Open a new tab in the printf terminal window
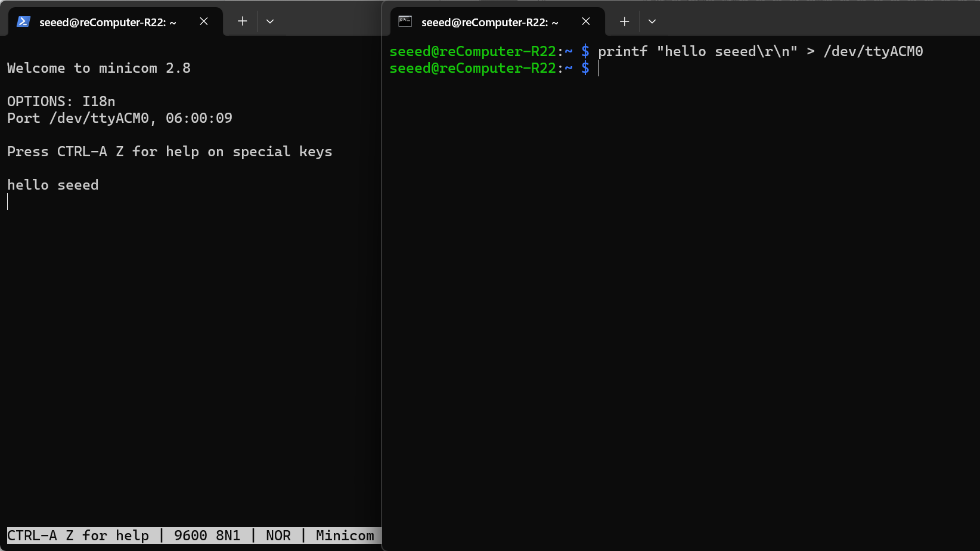The image size is (980, 551). pyautogui.click(x=624, y=21)
